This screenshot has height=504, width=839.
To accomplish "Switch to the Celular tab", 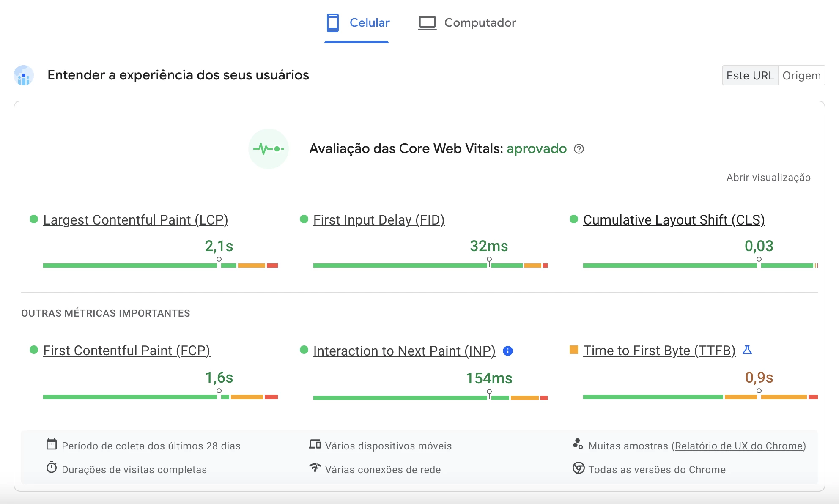I will [357, 23].
